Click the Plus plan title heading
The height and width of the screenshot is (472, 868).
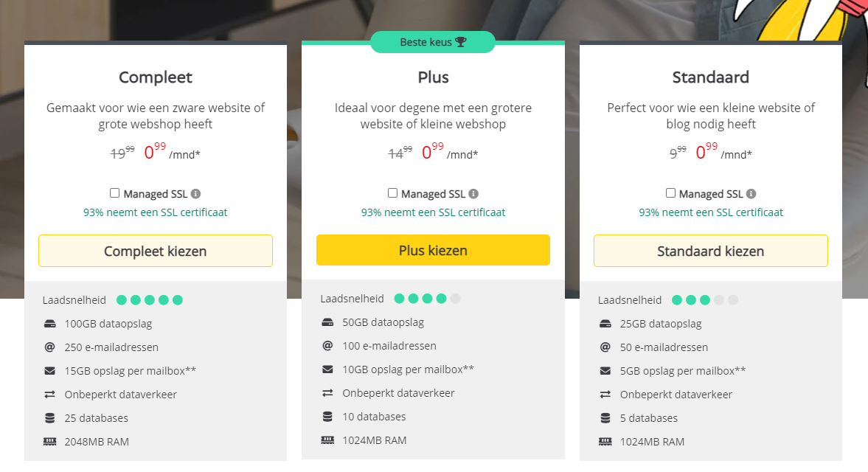pos(433,77)
